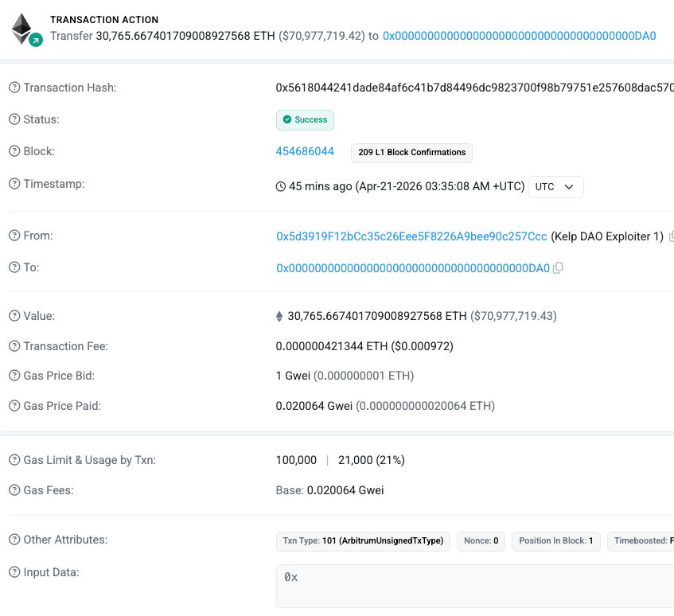
Task: Click help icon beside Input Data
Action: (x=14, y=571)
